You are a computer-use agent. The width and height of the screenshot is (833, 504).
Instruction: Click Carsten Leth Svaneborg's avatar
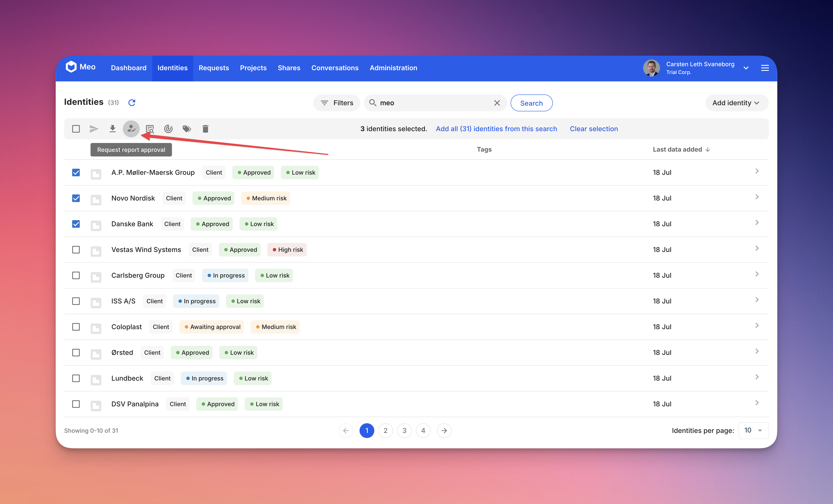coord(651,68)
